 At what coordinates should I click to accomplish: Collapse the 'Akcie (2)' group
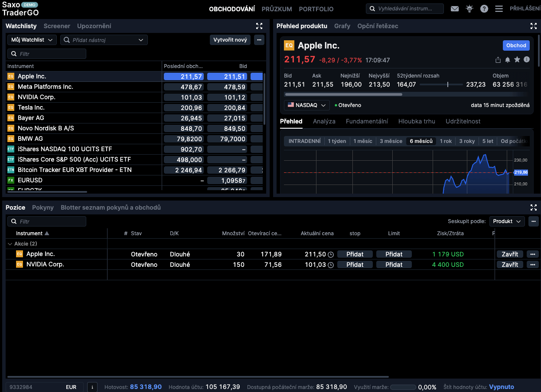[x=10, y=244]
